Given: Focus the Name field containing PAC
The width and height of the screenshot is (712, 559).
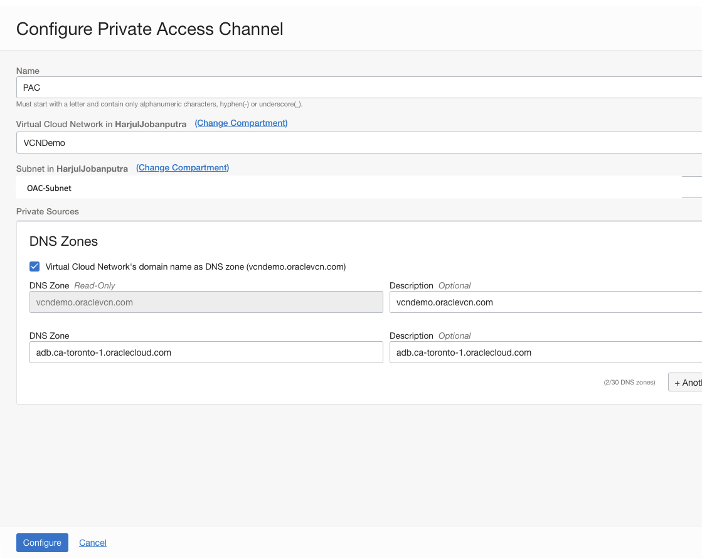Looking at the screenshot, I should (x=360, y=87).
